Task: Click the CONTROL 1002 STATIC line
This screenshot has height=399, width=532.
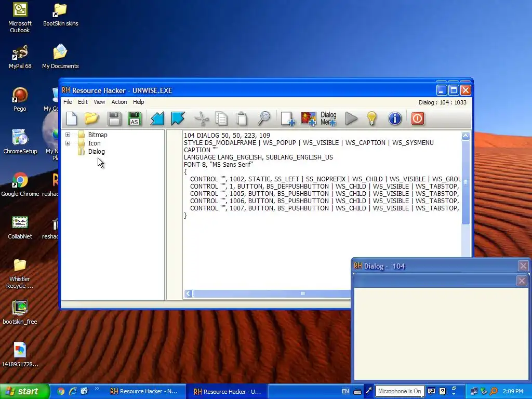Action: pyautogui.click(x=325, y=179)
